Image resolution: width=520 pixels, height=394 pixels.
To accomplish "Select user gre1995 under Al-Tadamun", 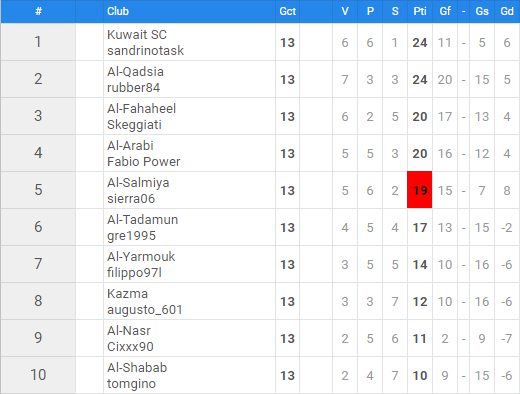I will pyautogui.click(x=131, y=236).
